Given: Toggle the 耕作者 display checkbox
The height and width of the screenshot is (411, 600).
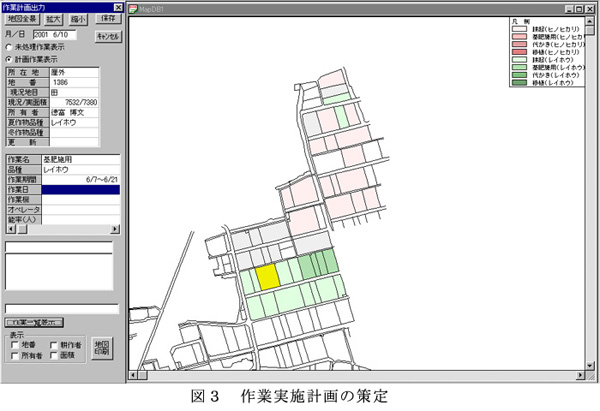Looking at the screenshot, I should [53, 343].
